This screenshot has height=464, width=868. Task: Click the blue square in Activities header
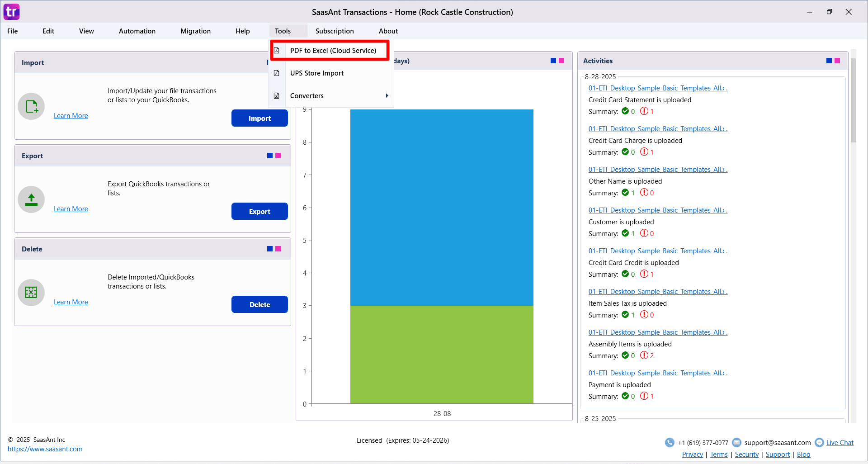tap(829, 61)
